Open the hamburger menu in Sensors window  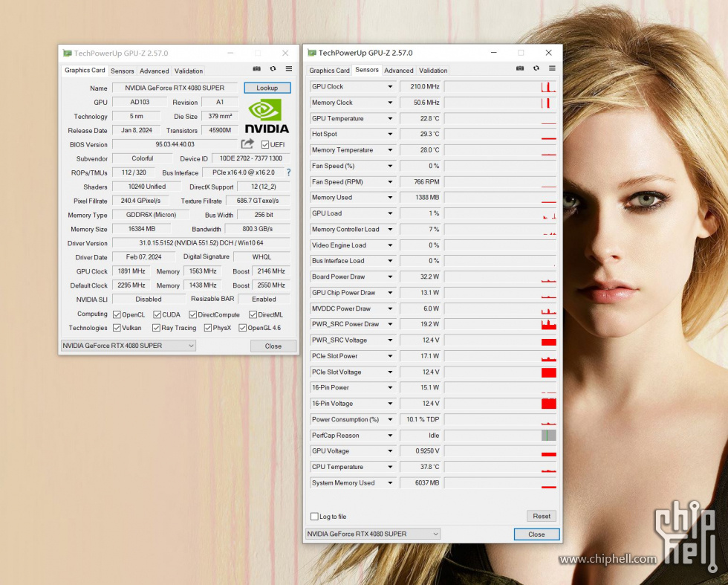click(552, 68)
